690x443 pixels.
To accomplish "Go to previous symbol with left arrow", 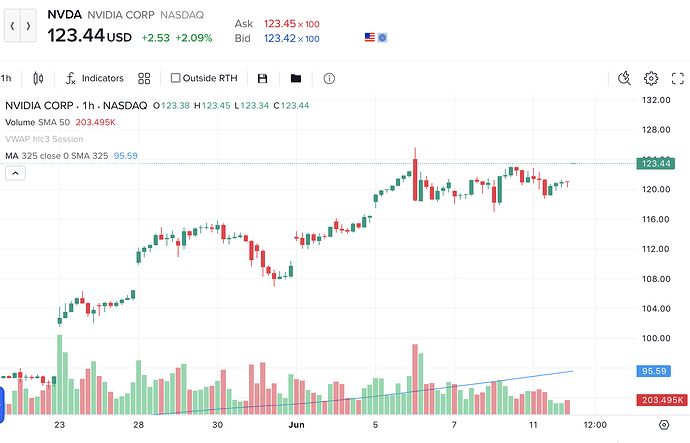I will point(12,26).
